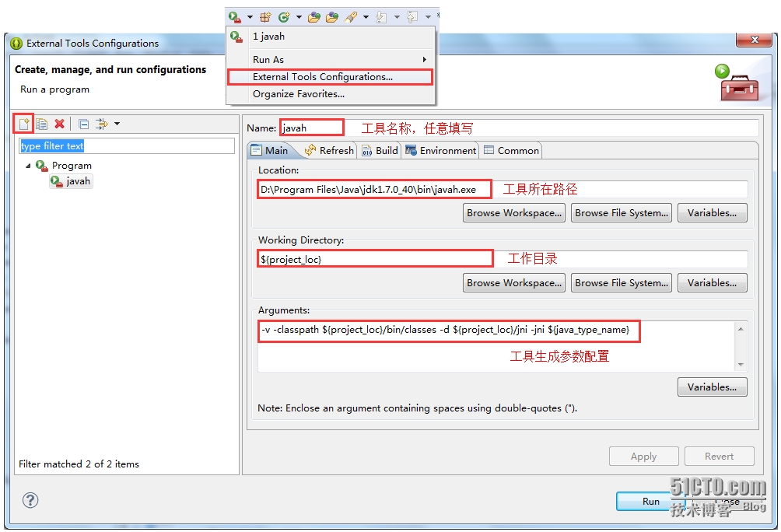Click New launch configuration icon

[x=24, y=124]
